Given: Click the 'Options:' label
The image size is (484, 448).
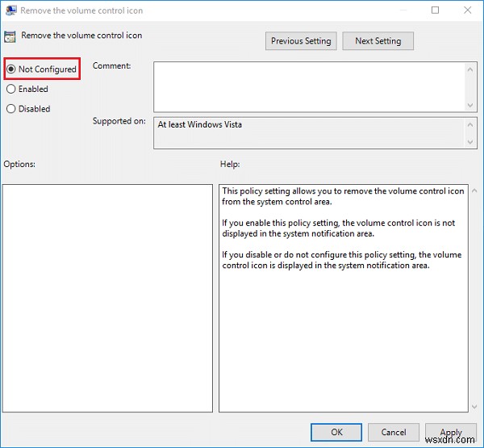Looking at the screenshot, I should point(19,164).
